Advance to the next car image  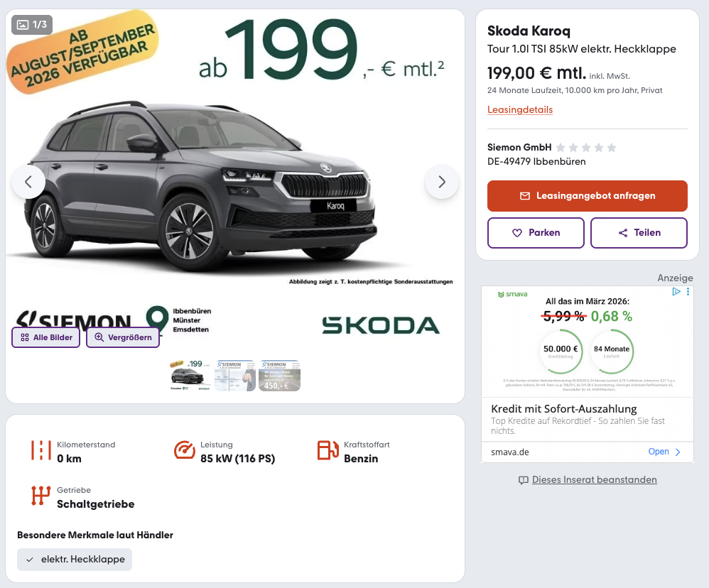click(x=442, y=182)
